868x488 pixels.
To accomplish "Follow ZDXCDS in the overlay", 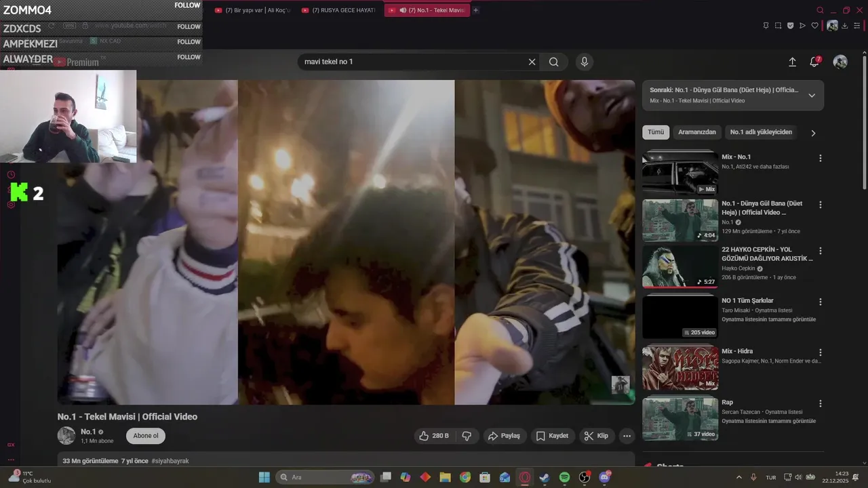I will [189, 27].
